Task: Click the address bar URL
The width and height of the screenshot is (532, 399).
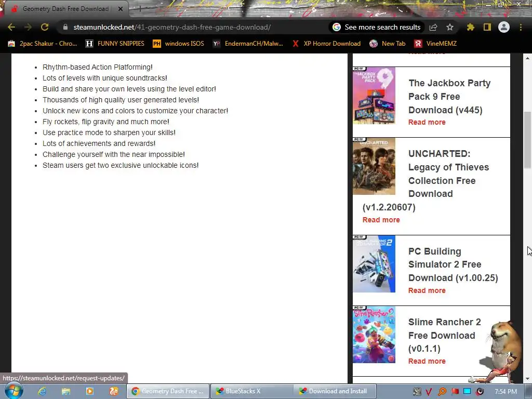Action: pyautogui.click(x=172, y=27)
